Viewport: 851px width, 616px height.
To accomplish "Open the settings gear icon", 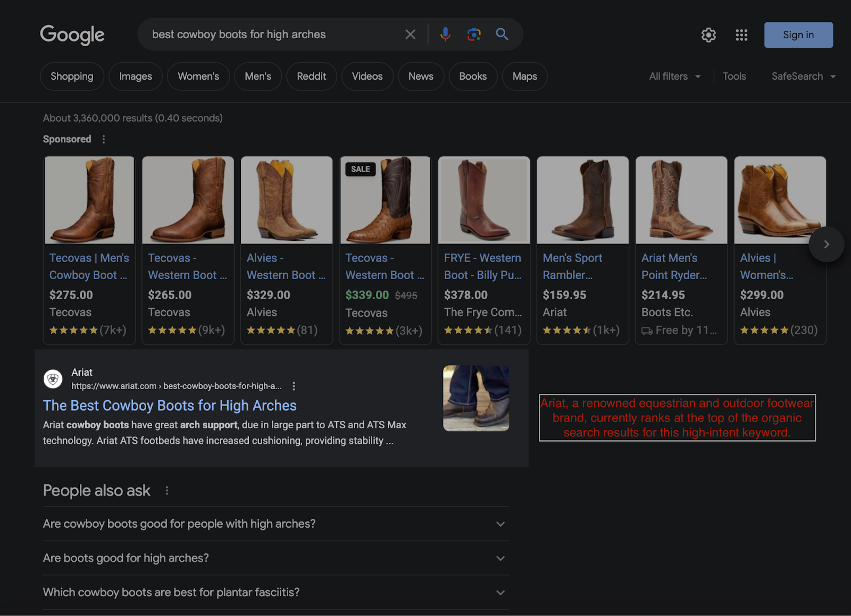I will tap(708, 35).
